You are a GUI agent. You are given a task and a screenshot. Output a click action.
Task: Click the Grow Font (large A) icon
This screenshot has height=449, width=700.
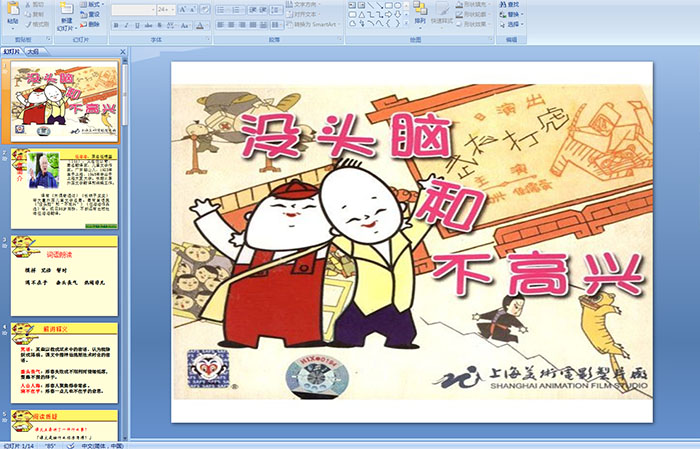(183, 10)
